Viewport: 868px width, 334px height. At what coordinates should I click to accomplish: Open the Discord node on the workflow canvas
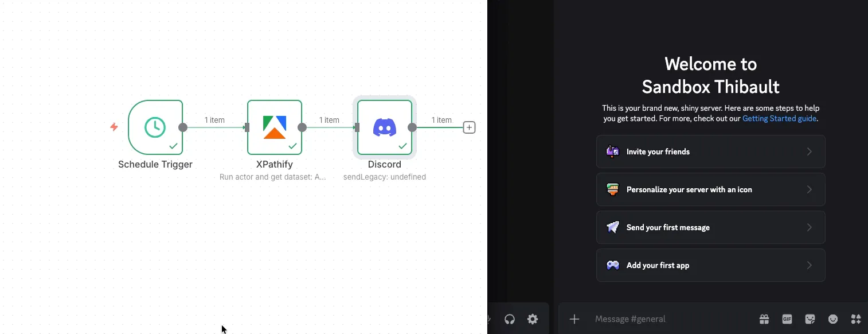tap(384, 127)
